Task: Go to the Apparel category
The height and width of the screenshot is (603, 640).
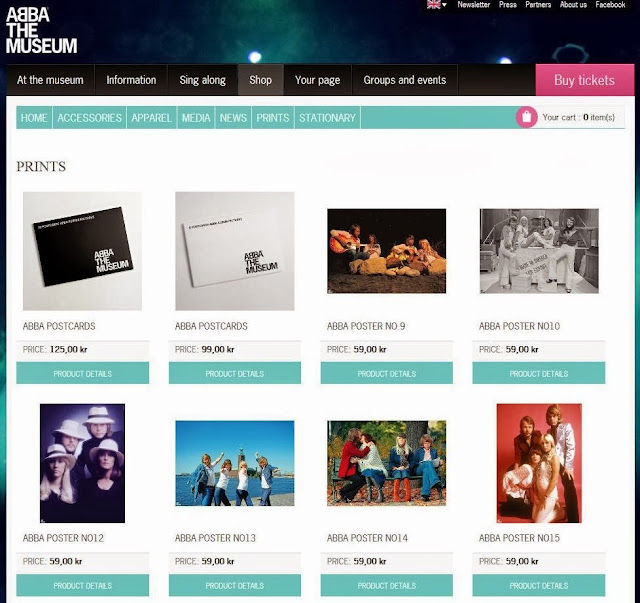Action: click(151, 118)
